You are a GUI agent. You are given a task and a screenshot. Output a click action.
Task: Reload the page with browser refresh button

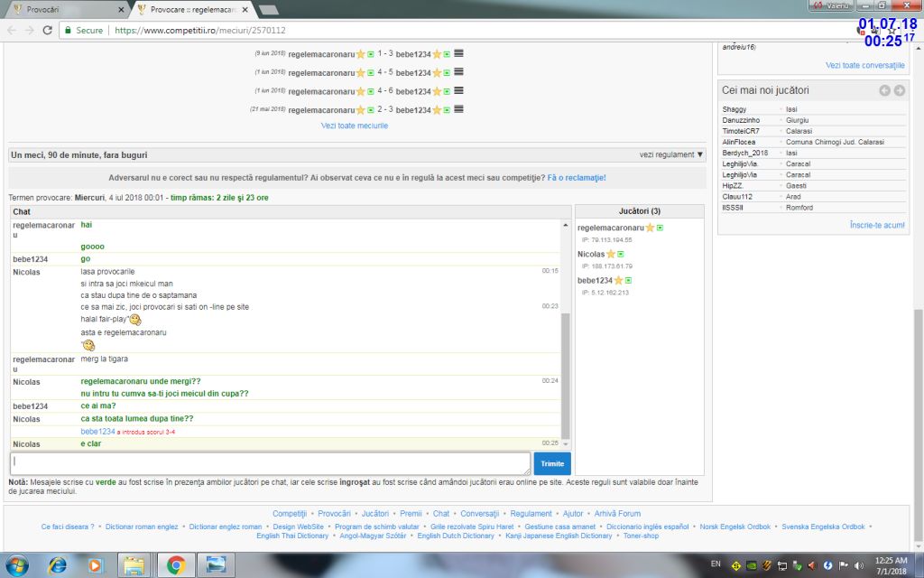[47, 30]
